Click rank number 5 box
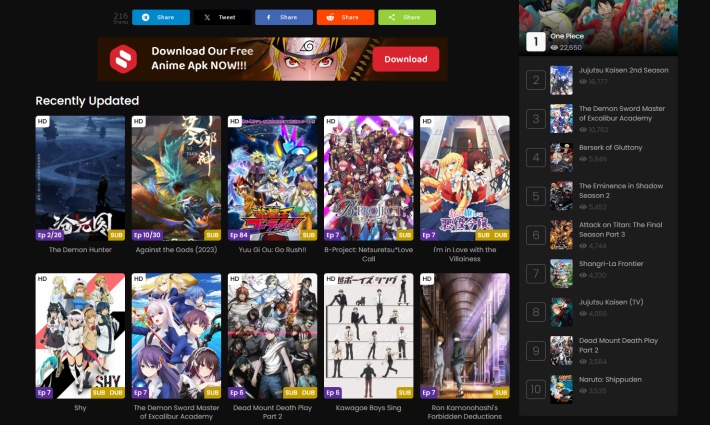 click(536, 196)
